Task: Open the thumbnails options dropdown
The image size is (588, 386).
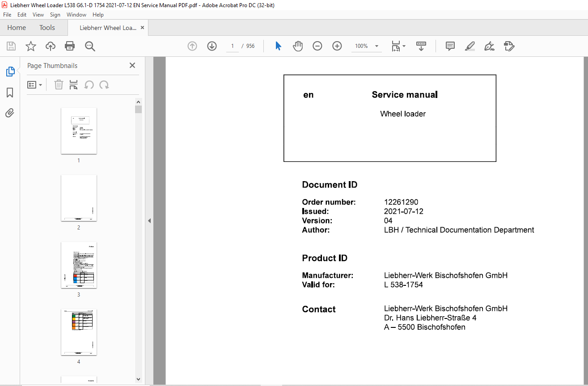Action: click(34, 85)
